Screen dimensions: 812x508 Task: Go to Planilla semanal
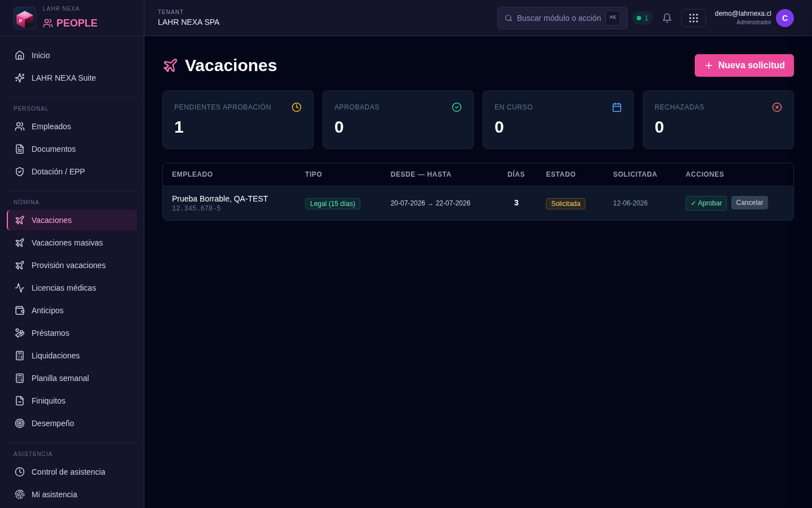[x=72, y=378]
